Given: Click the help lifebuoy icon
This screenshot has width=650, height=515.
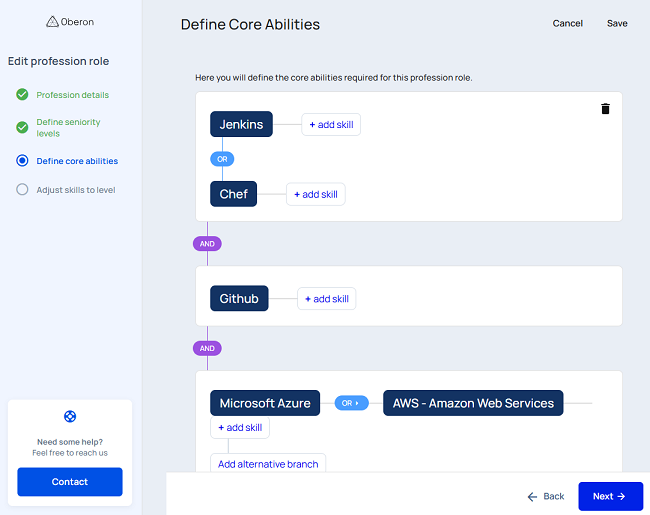Looking at the screenshot, I should pyautogui.click(x=70, y=416).
